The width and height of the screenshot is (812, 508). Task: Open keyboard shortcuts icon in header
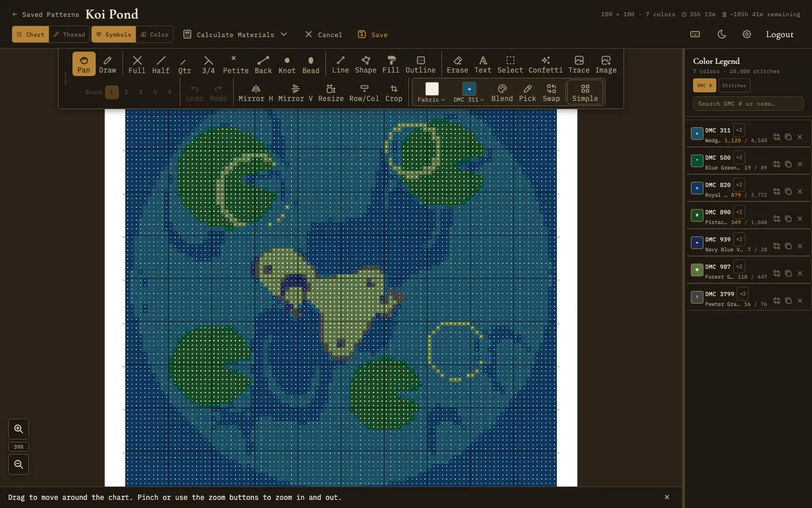pos(695,34)
